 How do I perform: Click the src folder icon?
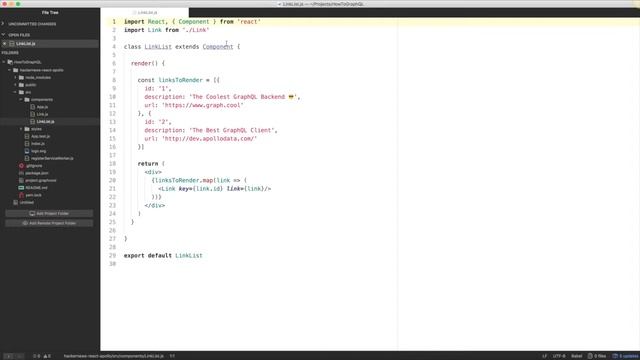click(21, 92)
